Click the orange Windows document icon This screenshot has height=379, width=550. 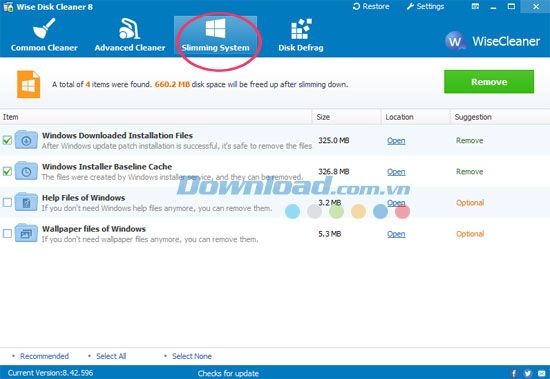pyautogui.click(x=28, y=84)
